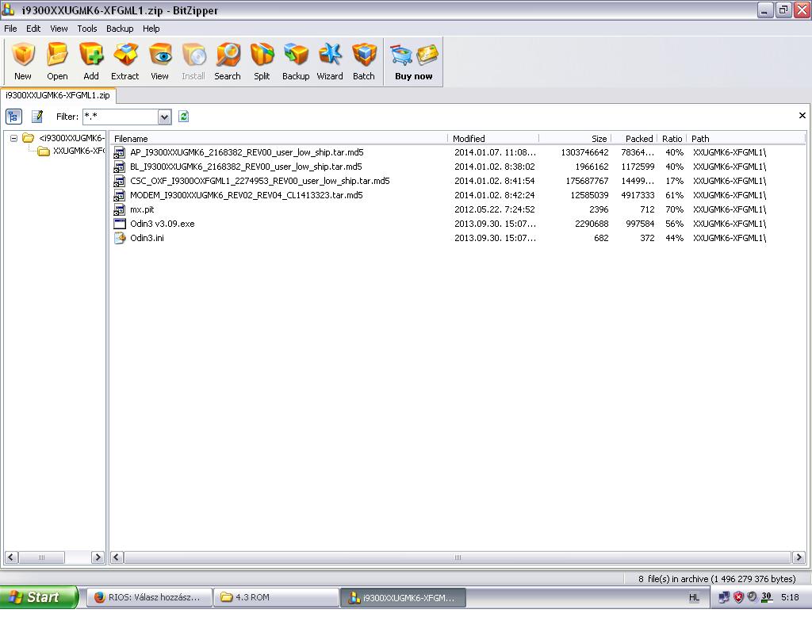Click the file list scroll left arrow

click(x=117, y=558)
